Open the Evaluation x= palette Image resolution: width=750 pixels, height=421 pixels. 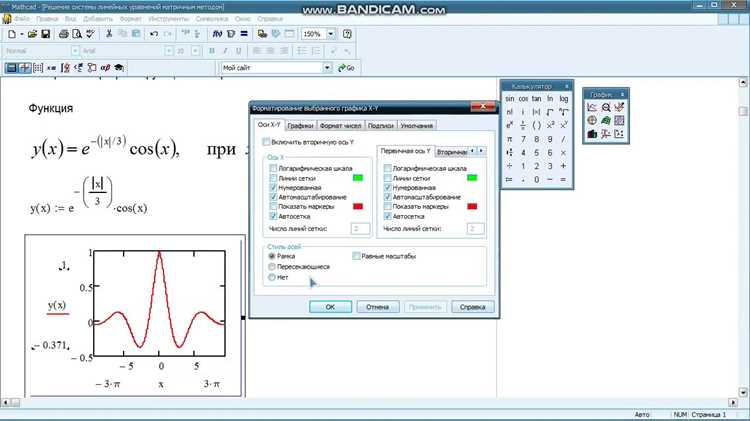pos(51,68)
